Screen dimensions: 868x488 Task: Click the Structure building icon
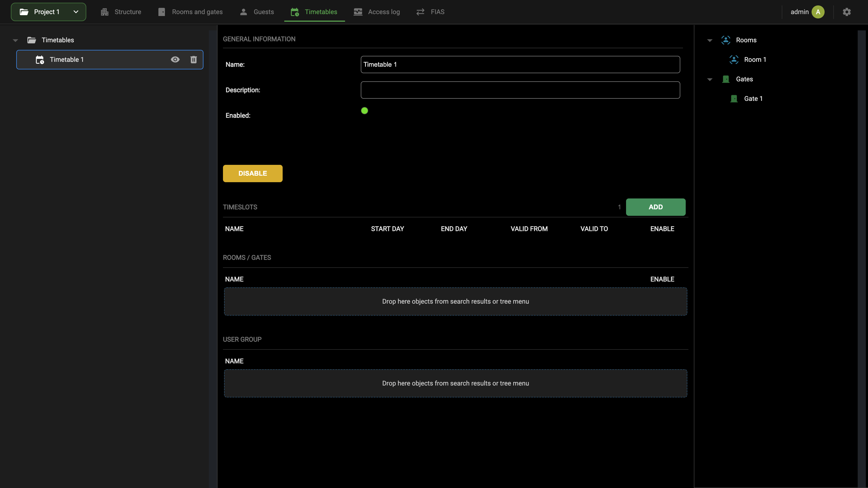click(x=104, y=12)
